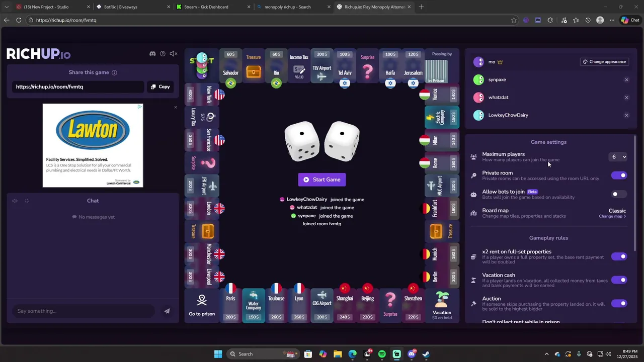The image size is (644, 362).
Task: Toggle the Private room switch
Action: click(x=619, y=175)
